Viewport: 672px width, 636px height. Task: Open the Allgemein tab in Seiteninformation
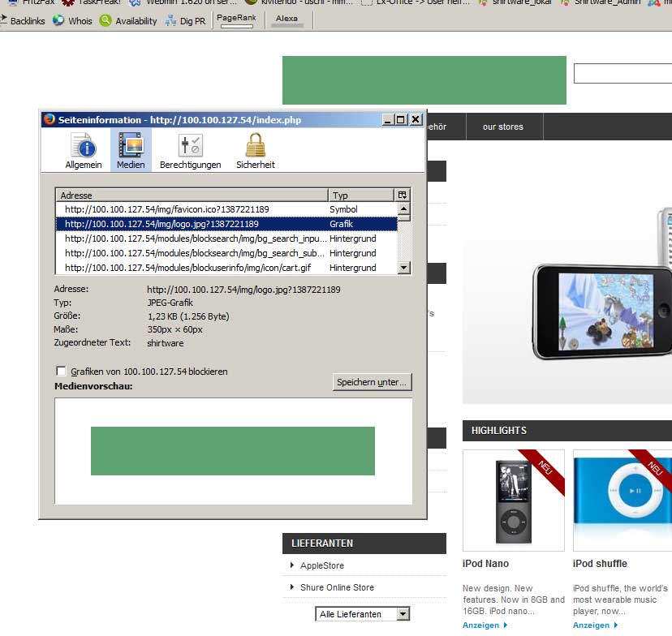click(84, 151)
